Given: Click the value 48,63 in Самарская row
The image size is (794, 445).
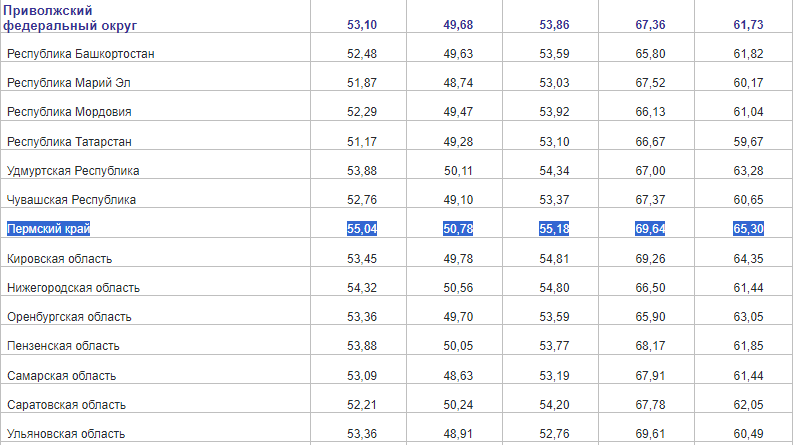Looking at the screenshot, I should [458, 376].
